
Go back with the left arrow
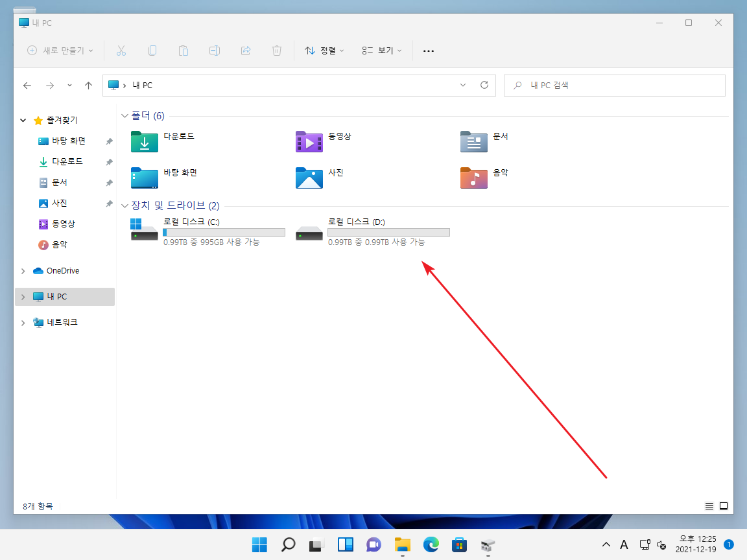click(27, 86)
